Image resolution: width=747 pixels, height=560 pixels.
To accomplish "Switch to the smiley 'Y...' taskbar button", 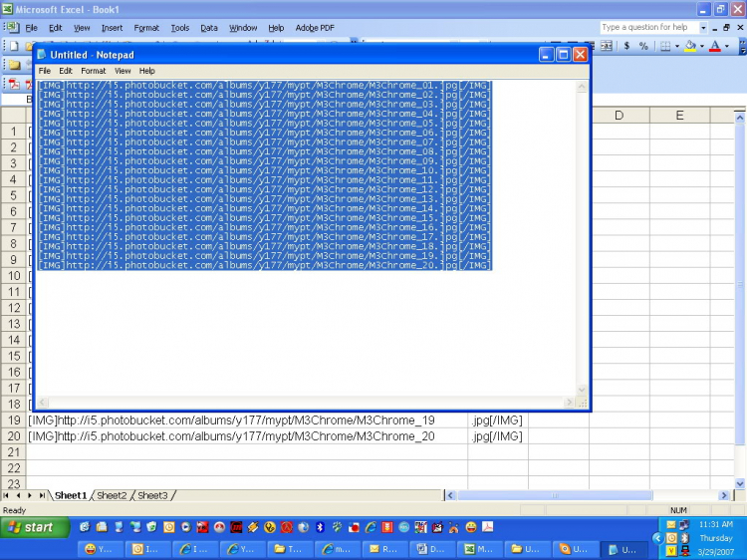I will 99,549.
